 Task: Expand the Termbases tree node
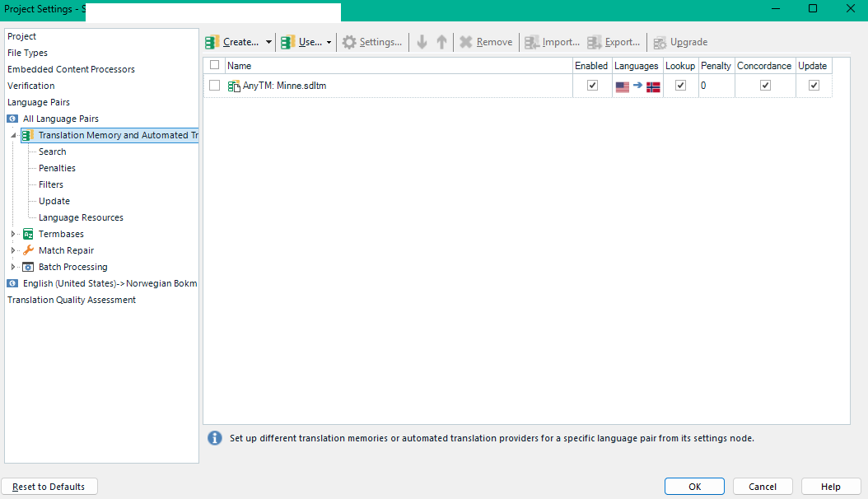(x=14, y=234)
